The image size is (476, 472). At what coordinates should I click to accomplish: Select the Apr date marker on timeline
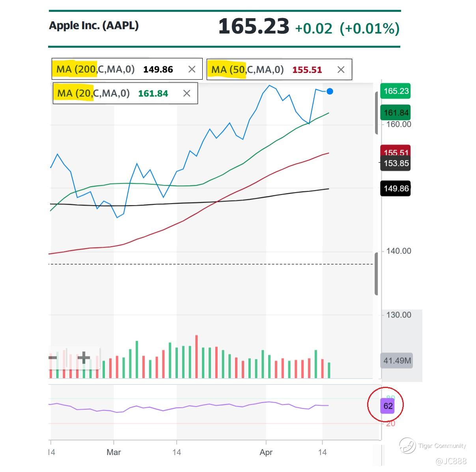(266, 452)
